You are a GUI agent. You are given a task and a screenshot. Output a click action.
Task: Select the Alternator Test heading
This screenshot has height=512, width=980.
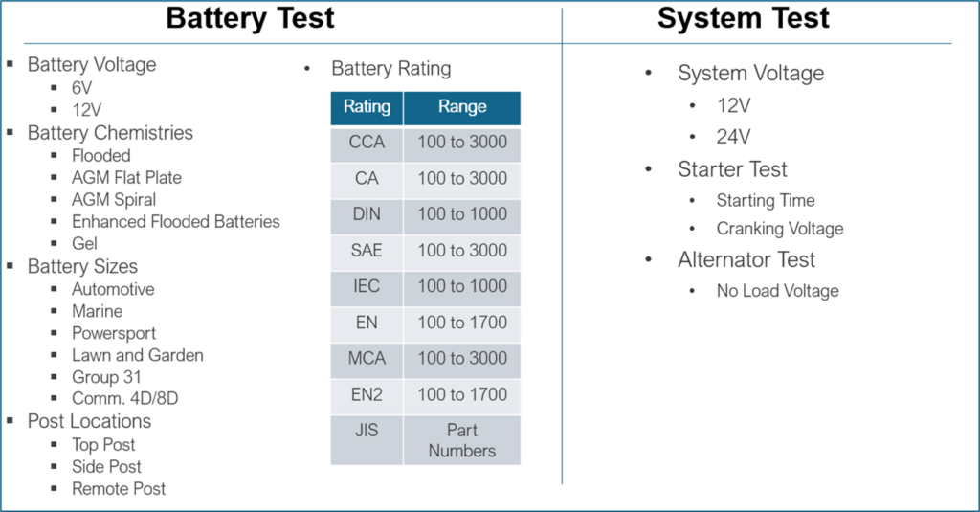(746, 259)
